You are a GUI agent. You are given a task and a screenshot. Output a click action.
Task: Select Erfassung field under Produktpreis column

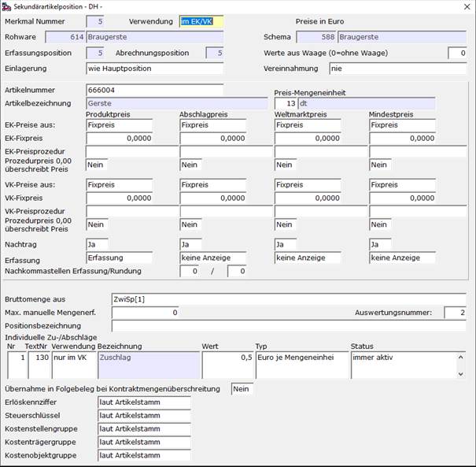tap(119, 258)
